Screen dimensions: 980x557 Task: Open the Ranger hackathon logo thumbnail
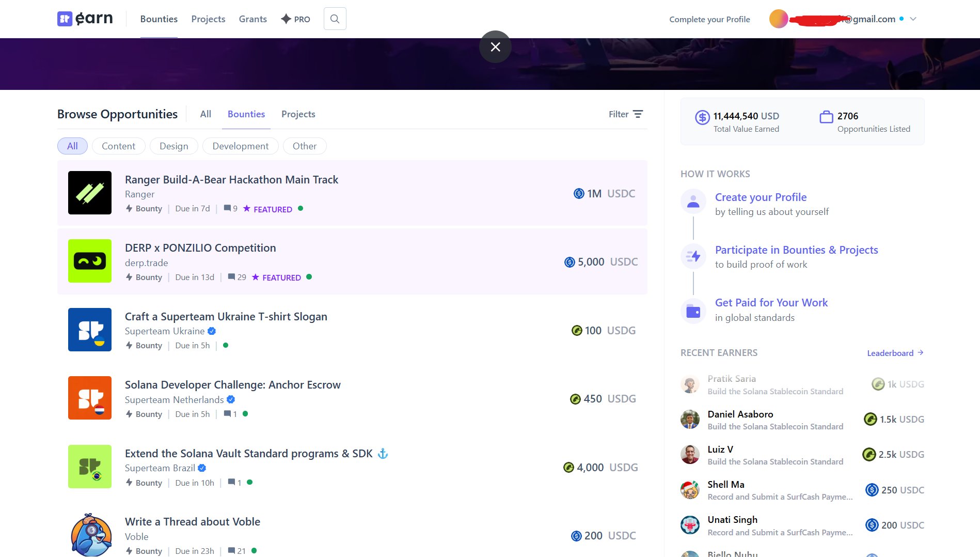pyautogui.click(x=90, y=193)
